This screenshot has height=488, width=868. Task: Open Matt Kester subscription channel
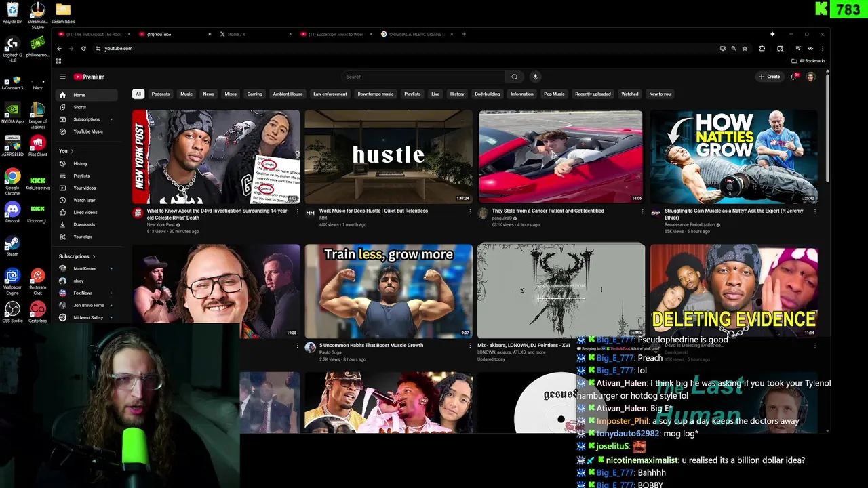(x=85, y=268)
